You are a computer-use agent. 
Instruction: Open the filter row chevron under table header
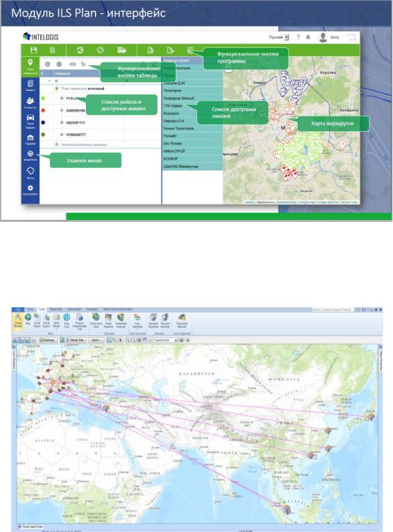49,80
